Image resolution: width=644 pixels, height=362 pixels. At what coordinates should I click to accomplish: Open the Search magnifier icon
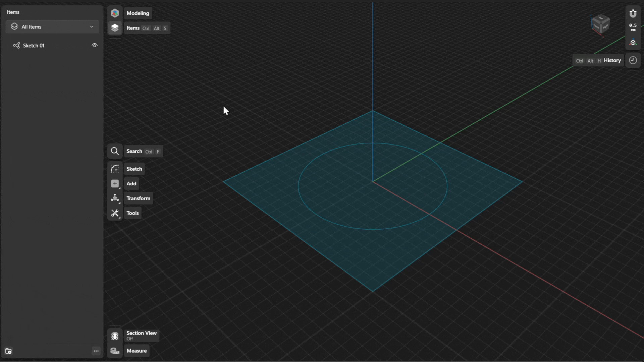tap(115, 151)
